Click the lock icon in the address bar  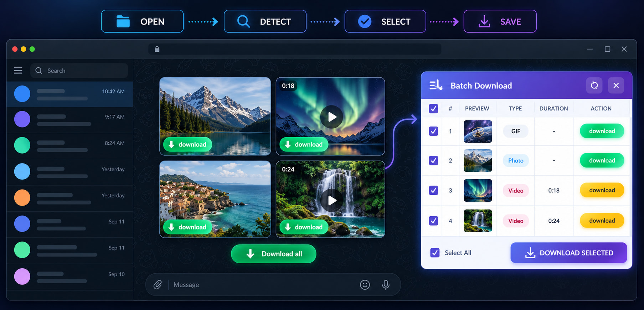point(157,49)
